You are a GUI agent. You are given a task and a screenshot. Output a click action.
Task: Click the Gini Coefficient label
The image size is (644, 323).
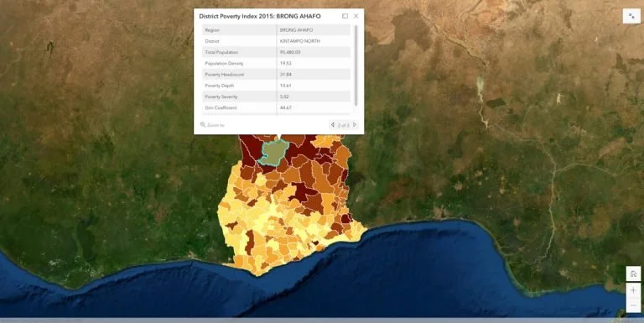coord(221,107)
